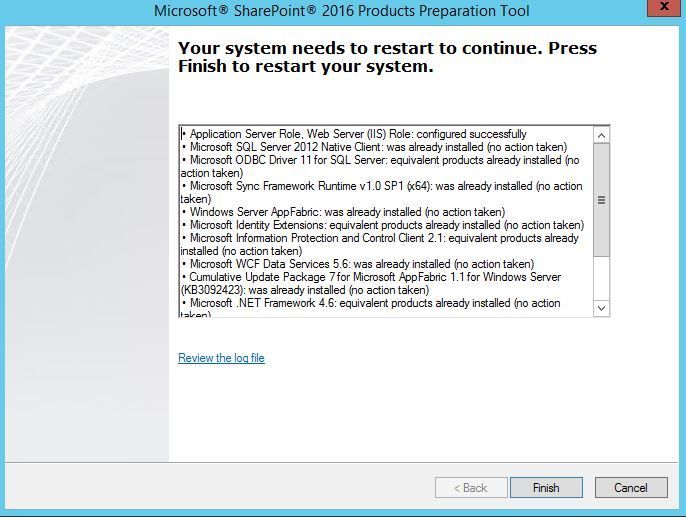
Task: Click the Finish button to restart
Action: pyautogui.click(x=546, y=487)
